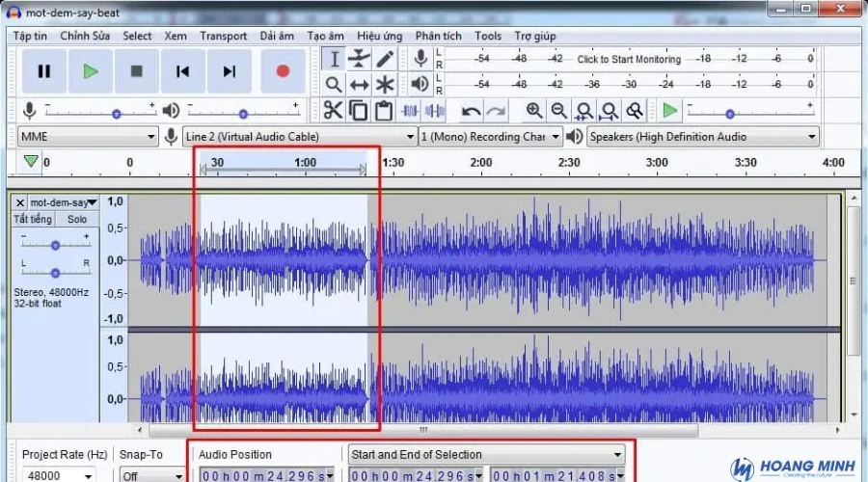Click the Pause button
Image resolution: width=868 pixels, height=482 pixels.
coord(44,71)
